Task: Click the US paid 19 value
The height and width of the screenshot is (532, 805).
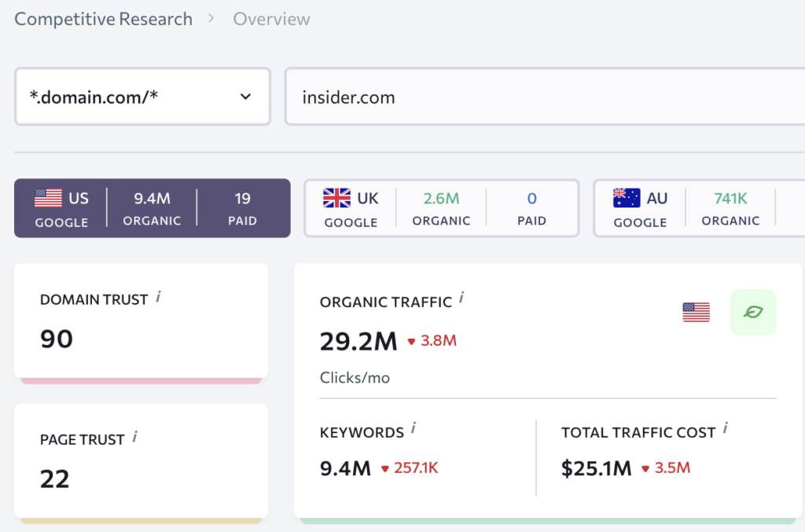Action: pos(242,199)
